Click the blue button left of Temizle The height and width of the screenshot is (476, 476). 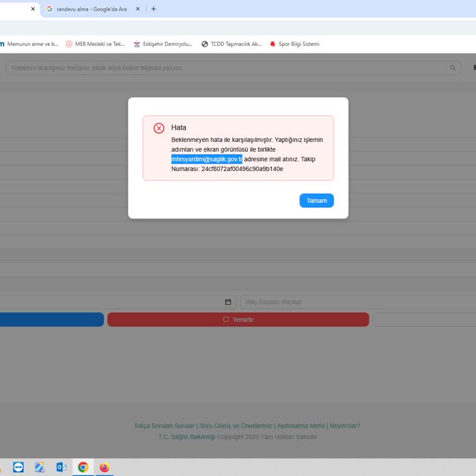(x=51, y=319)
